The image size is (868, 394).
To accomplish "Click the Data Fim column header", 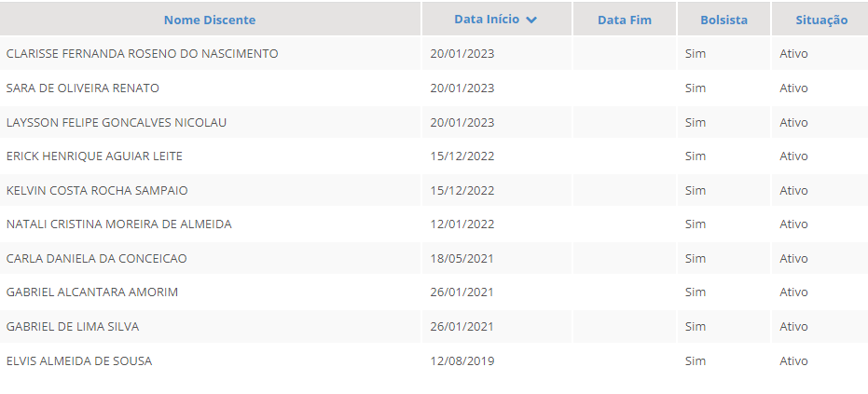I will 624,20.
